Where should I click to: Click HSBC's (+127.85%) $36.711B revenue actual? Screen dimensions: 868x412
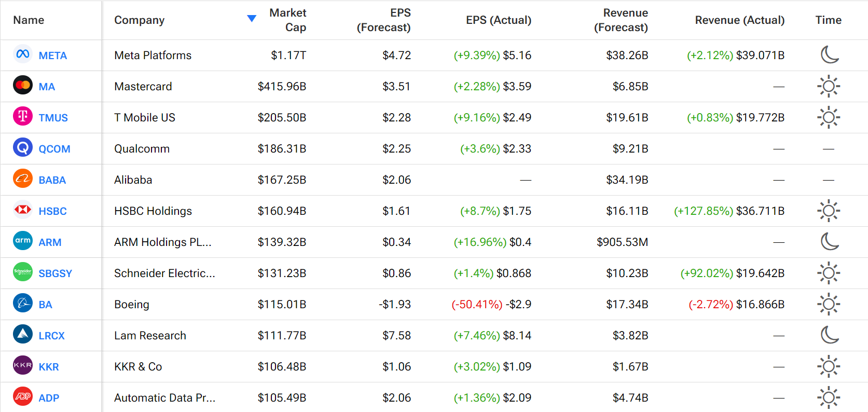coord(729,211)
